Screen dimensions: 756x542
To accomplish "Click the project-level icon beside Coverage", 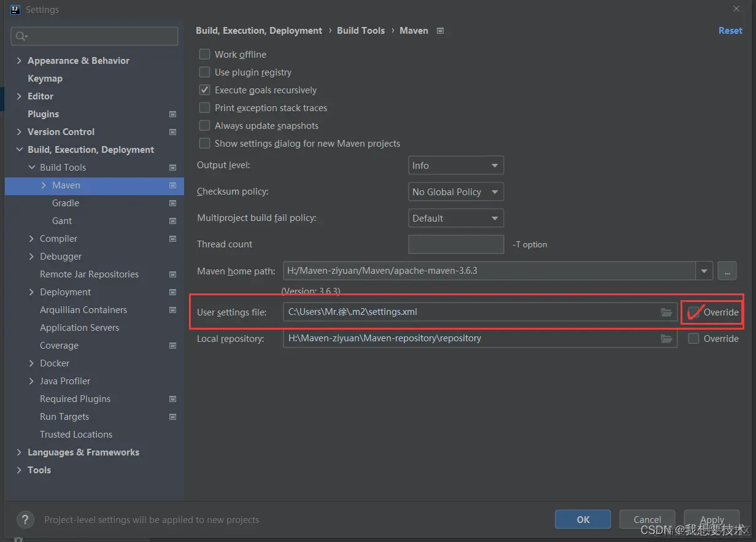I will pos(172,346).
